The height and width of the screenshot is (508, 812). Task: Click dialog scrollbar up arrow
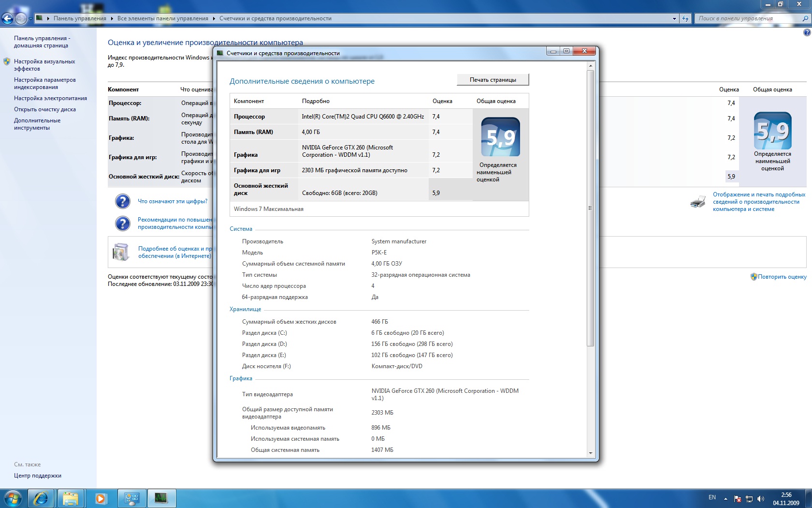[x=590, y=65]
